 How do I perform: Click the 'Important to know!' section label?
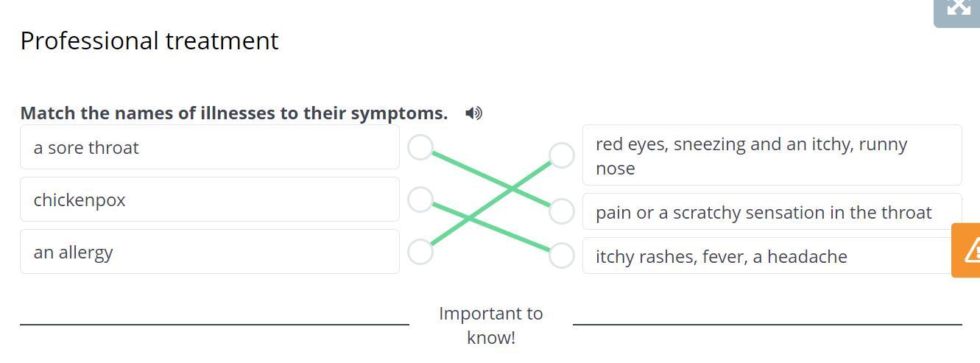[490, 325]
